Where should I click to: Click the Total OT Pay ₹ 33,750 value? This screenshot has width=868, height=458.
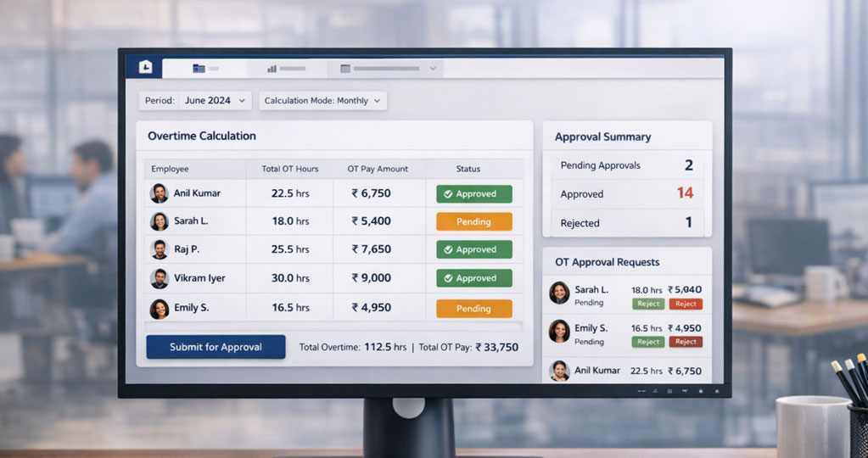point(496,348)
